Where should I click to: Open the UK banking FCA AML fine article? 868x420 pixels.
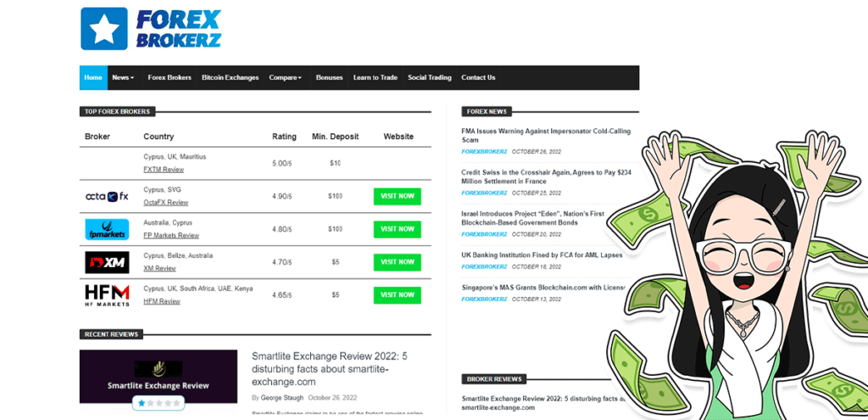click(x=542, y=255)
